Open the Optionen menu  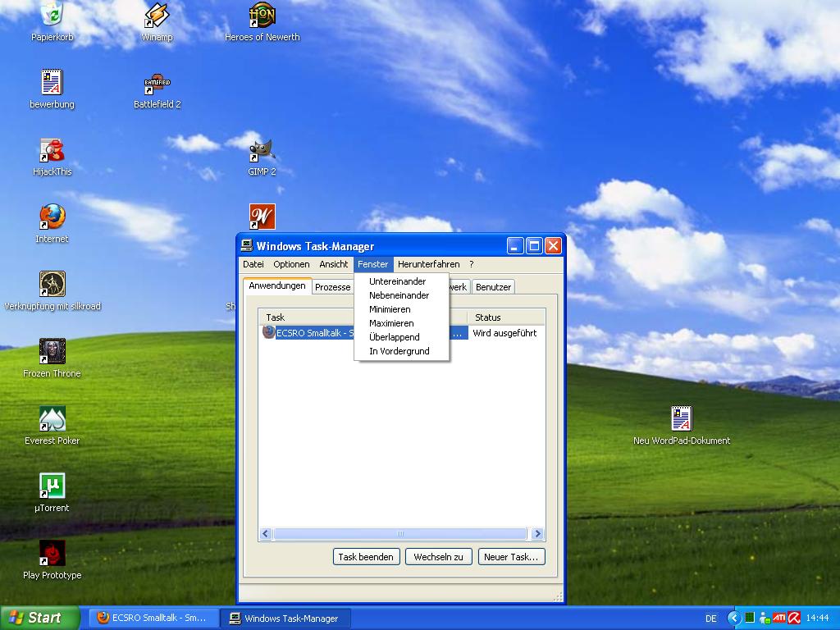(291, 264)
